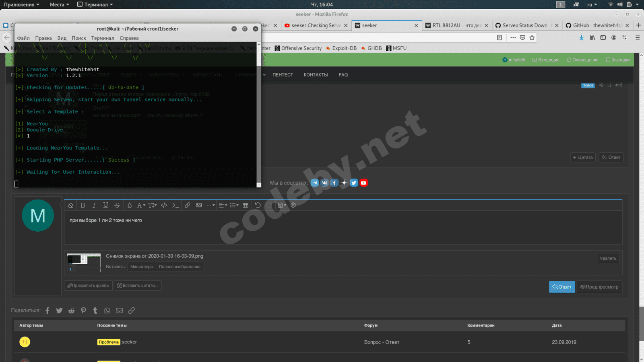The width and height of the screenshot is (644, 362).
Task: Toggle italic formatting in the reply editor
Action: pyautogui.click(x=94, y=205)
